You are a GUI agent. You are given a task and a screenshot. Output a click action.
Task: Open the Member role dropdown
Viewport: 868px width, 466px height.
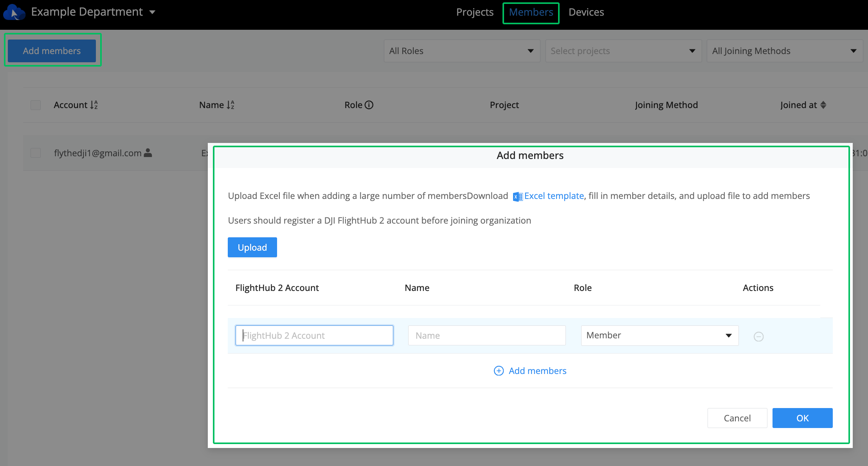click(660, 335)
